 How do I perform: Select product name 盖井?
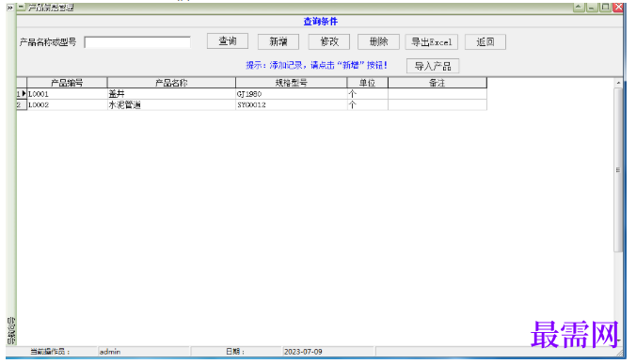click(x=171, y=94)
